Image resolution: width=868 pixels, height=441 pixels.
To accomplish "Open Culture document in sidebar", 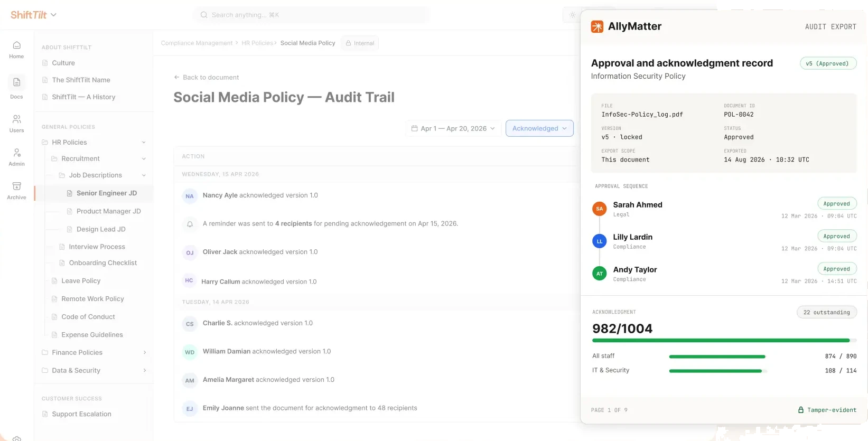I will [x=63, y=63].
